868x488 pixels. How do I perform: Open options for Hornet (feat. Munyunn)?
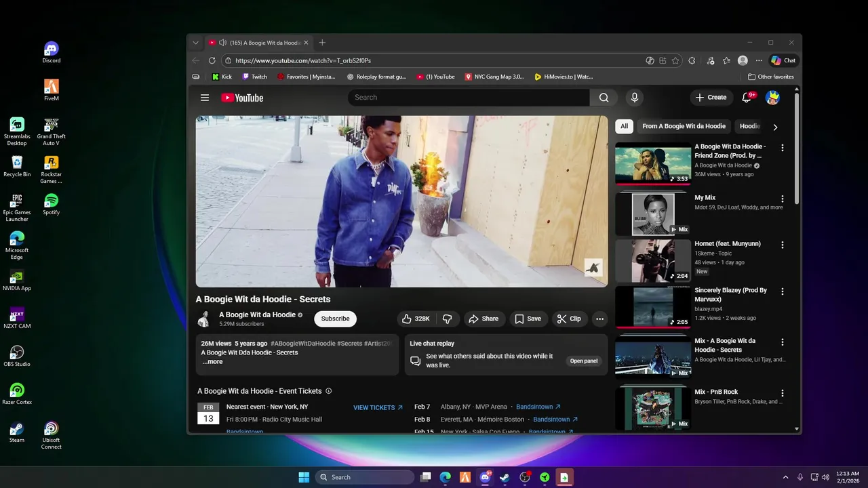point(783,245)
